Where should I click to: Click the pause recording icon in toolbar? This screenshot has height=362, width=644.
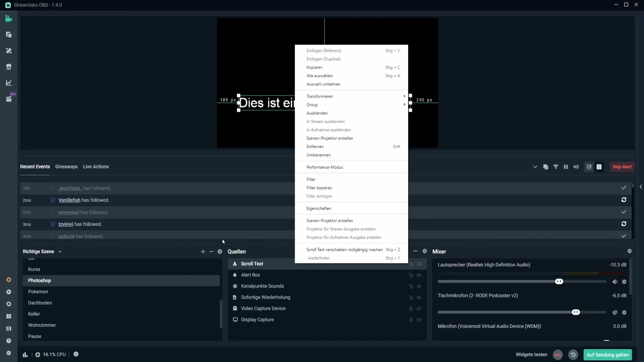566,167
